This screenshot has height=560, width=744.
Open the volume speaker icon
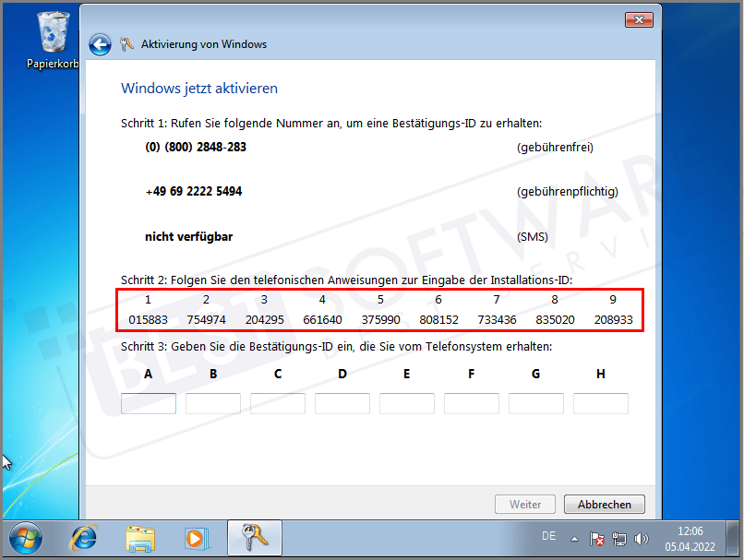[641, 536]
